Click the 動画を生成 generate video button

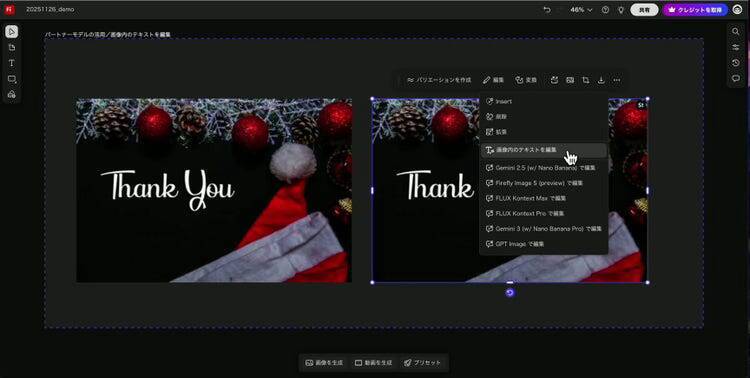click(374, 363)
